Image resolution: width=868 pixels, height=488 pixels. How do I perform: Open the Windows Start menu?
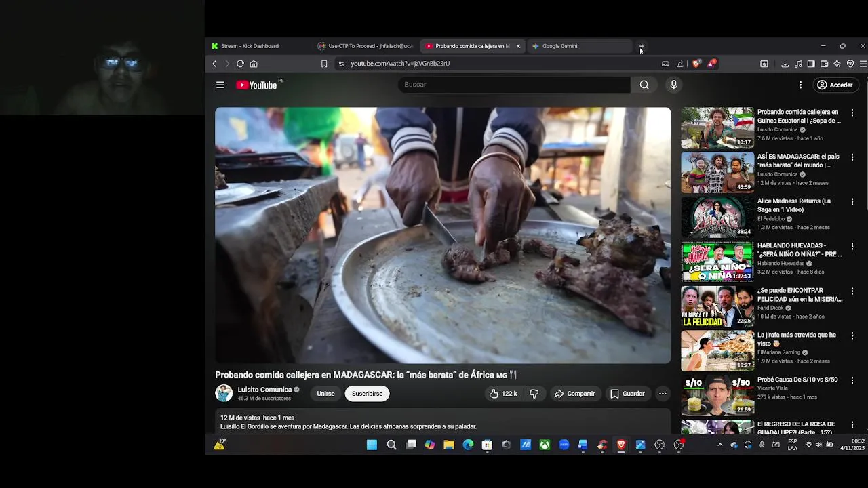pos(372,445)
